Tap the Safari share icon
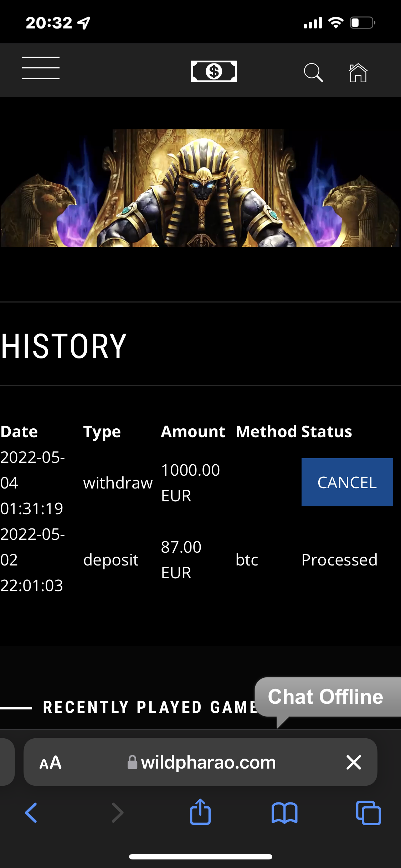Image resolution: width=401 pixels, height=868 pixels. point(200,812)
